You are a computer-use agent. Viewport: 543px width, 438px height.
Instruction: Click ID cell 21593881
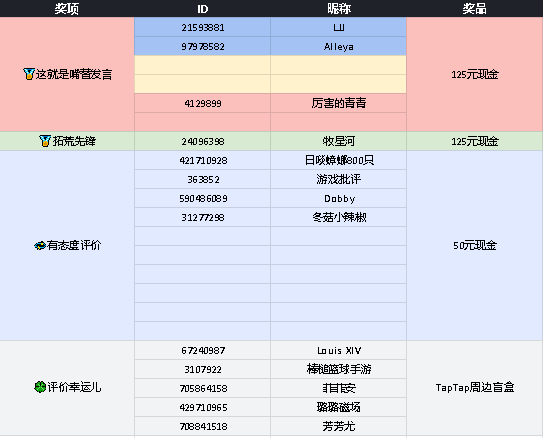coord(202,27)
